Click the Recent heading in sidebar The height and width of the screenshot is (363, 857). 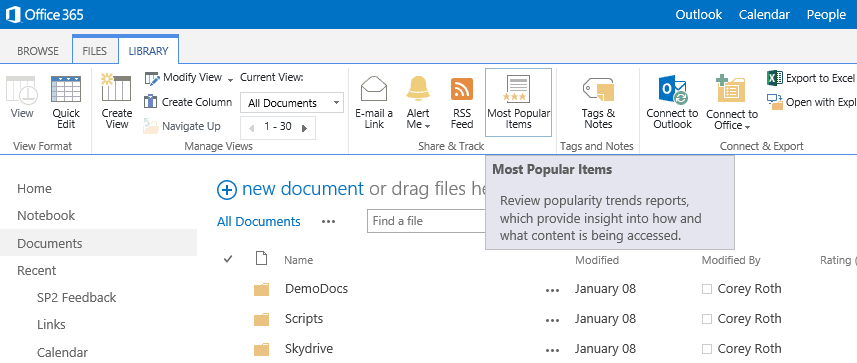[37, 271]
